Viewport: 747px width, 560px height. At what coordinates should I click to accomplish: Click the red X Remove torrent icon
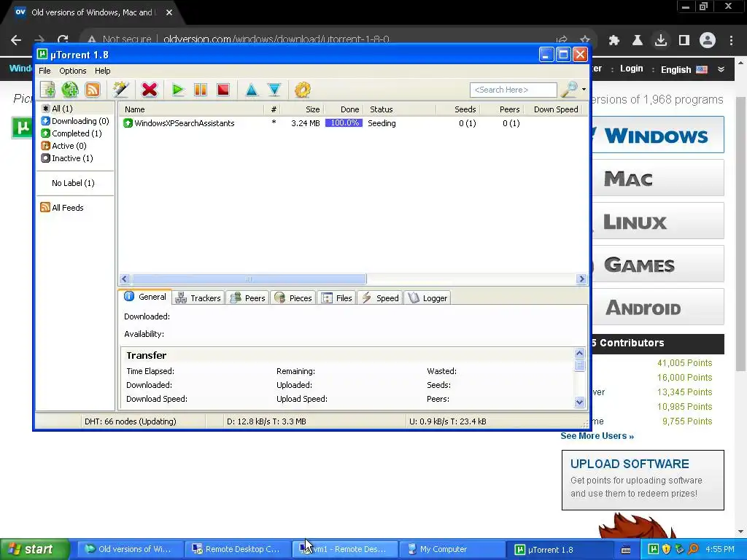pos(149,90)
